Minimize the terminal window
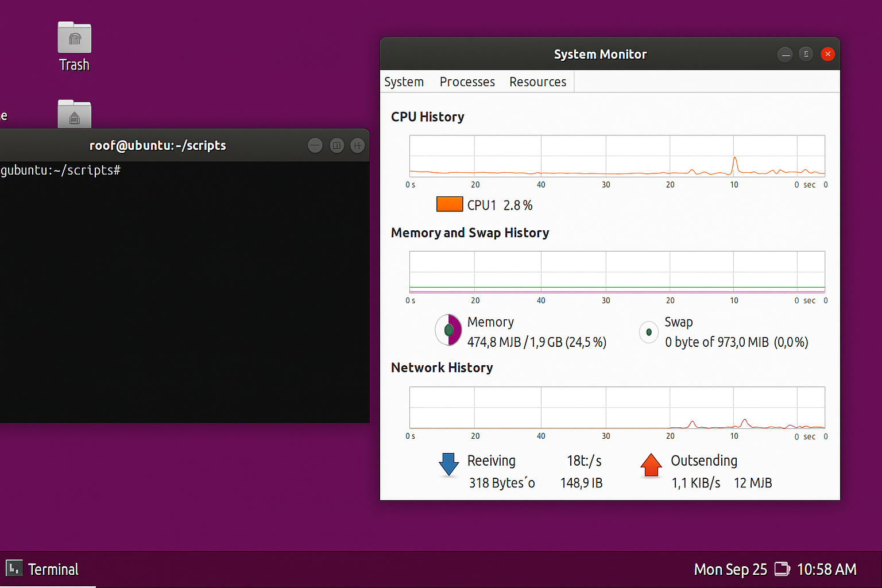The image size is (882, 588). 315,146
